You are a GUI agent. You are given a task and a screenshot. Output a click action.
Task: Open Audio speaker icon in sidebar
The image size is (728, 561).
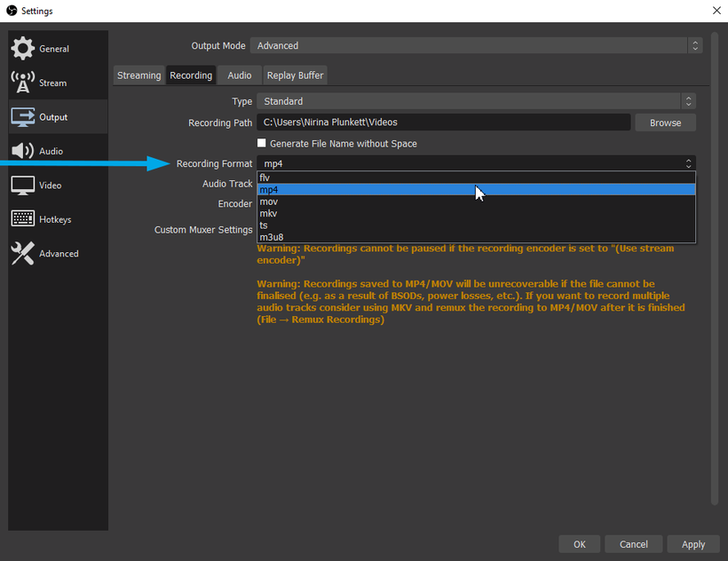click(x=22, y=151)
